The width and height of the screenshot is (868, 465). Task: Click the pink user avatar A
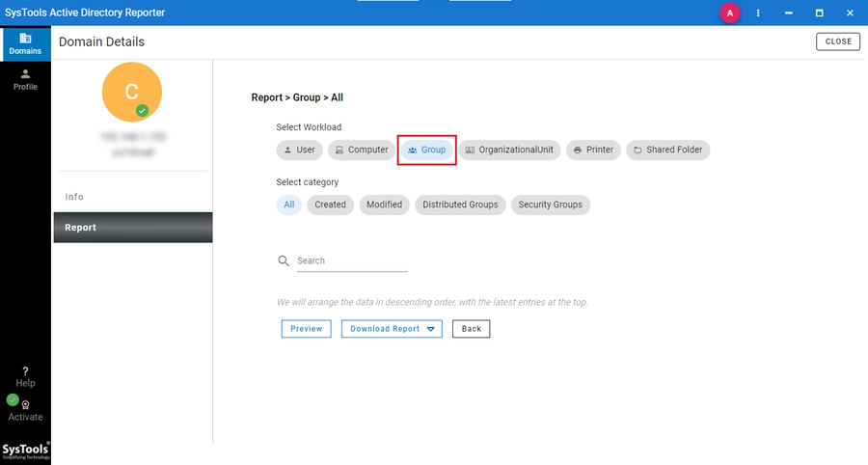tap(730, 13)
